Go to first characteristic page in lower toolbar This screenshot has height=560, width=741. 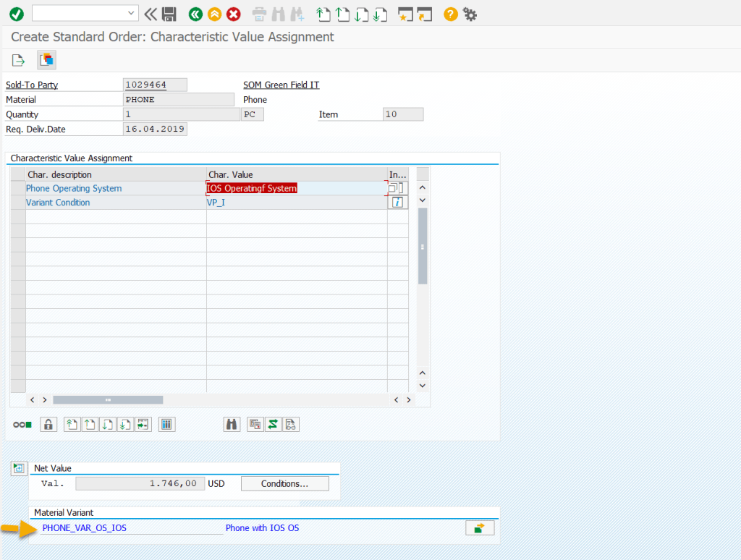coord(72,425)
